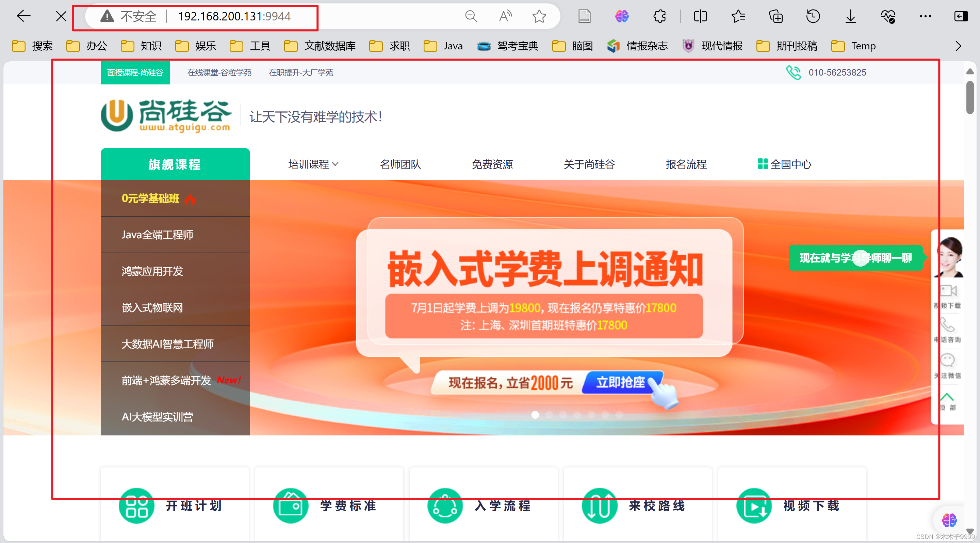
Task: Open the 开班计划 card
Action: pyautogui.click(x=175, y=505)
